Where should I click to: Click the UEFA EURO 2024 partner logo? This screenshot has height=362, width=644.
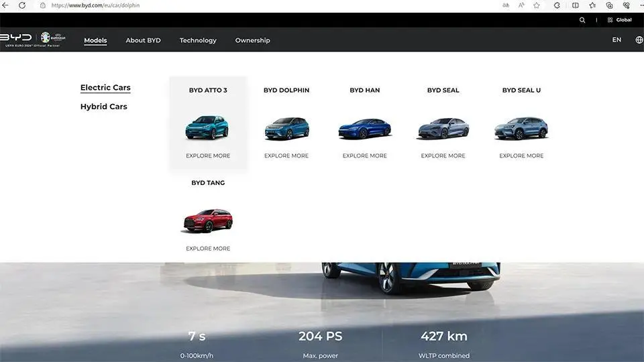click(52, 38)
